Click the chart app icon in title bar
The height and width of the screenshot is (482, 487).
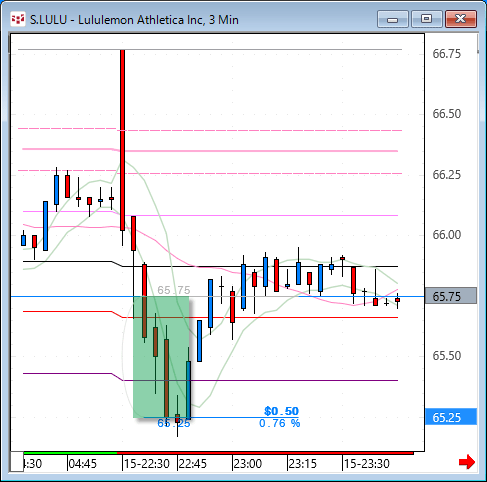pos(18,19)
